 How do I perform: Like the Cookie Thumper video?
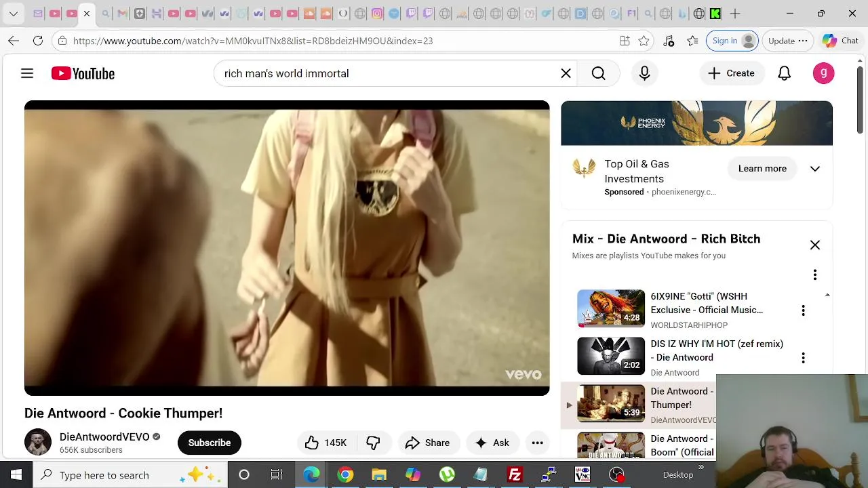(326, 443)
